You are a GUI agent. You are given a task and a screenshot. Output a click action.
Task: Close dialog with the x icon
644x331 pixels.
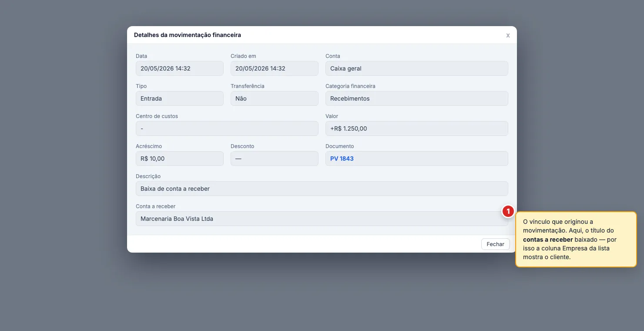508,35
